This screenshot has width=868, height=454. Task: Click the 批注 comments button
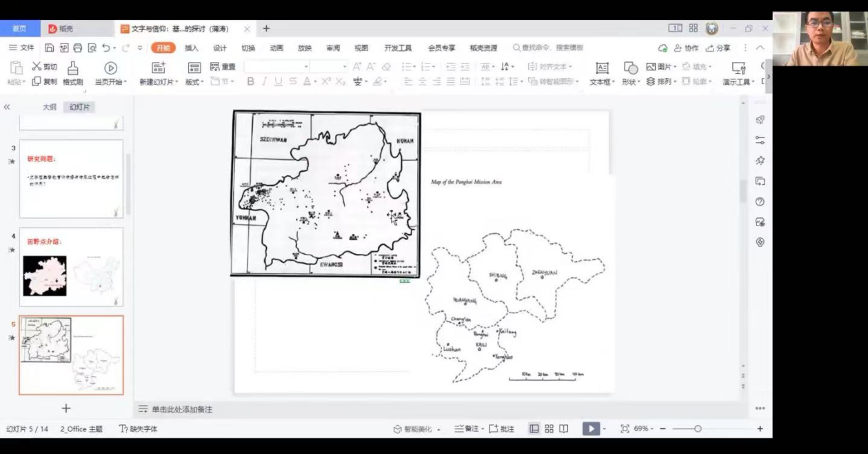coord(502,428)
